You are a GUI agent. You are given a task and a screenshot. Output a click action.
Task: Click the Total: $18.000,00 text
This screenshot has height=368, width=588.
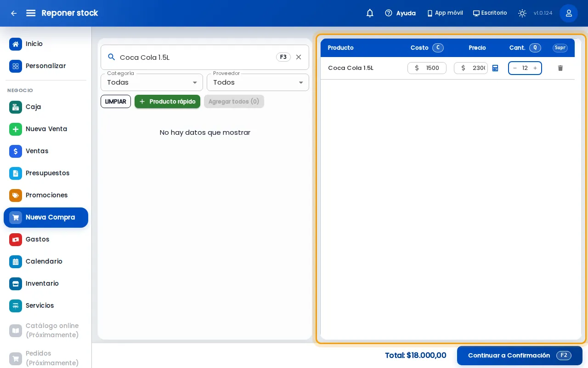pyautogui.click(x=416, y=356)
